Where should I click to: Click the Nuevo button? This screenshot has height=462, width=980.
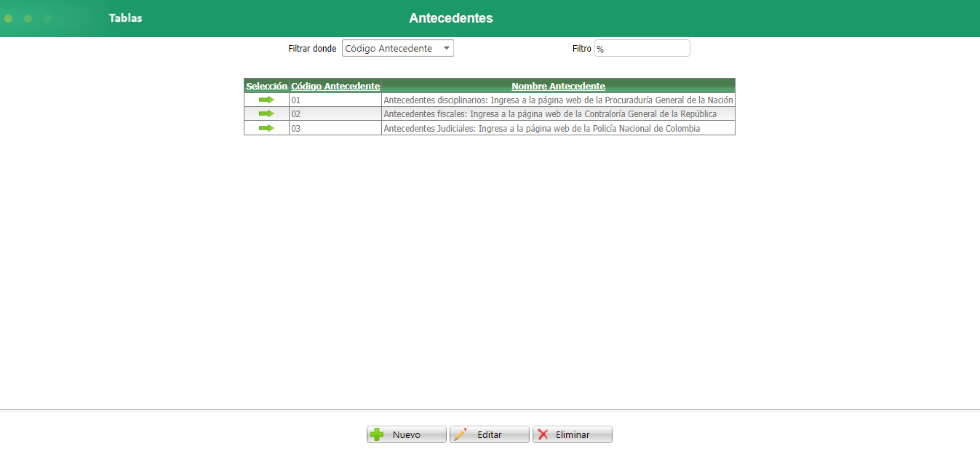click(x=407, y=434)
